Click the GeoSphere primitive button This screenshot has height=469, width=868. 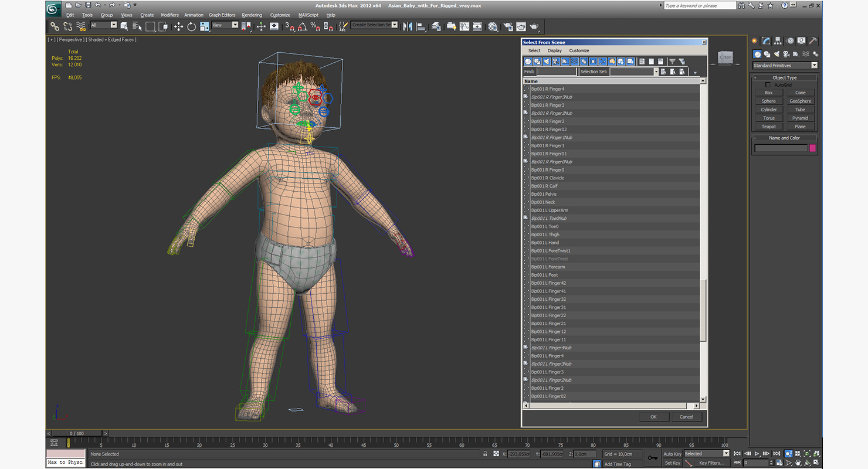coord(800,101)
